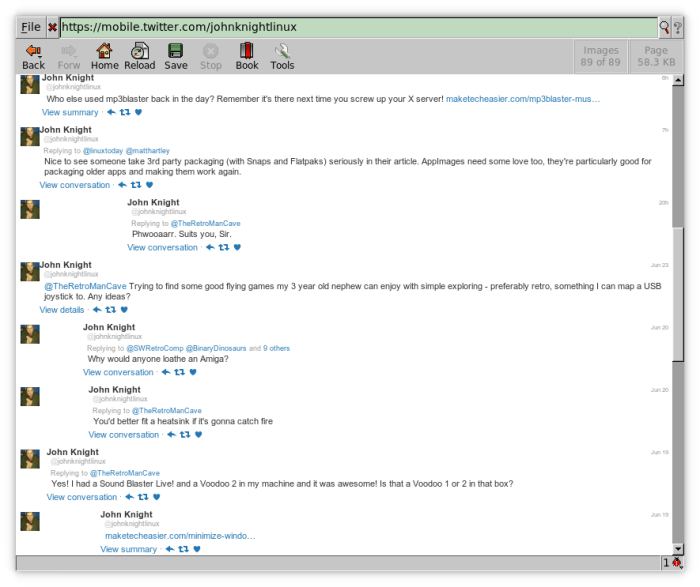This screenshot has height=587, width=700.
Task: Open the Tools button
Action: click(282, 57)
